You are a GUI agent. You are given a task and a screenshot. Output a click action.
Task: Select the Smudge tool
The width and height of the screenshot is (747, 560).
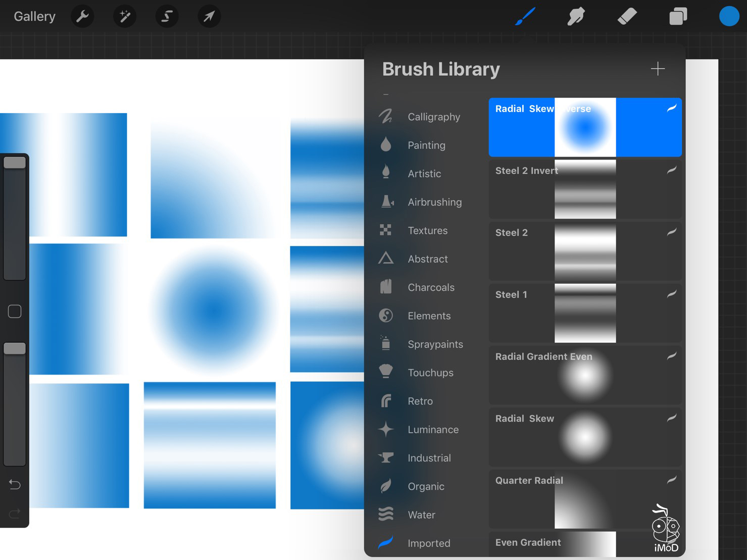576,17
